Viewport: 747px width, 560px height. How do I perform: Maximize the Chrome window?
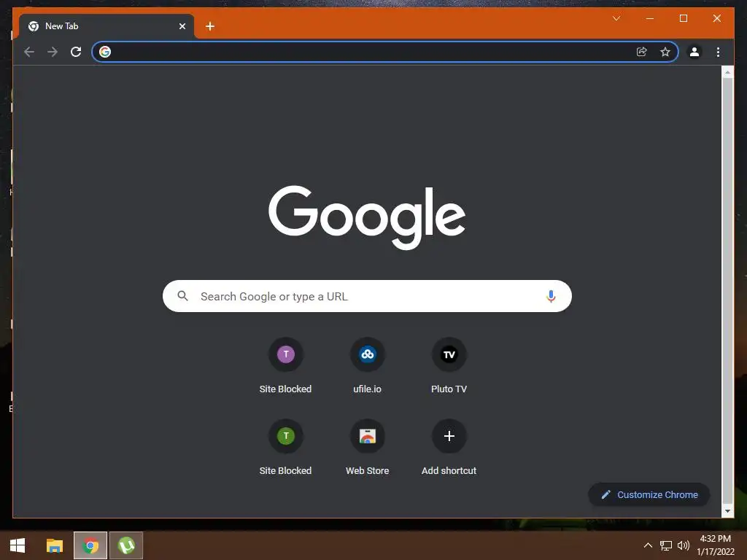click(683, 18)
